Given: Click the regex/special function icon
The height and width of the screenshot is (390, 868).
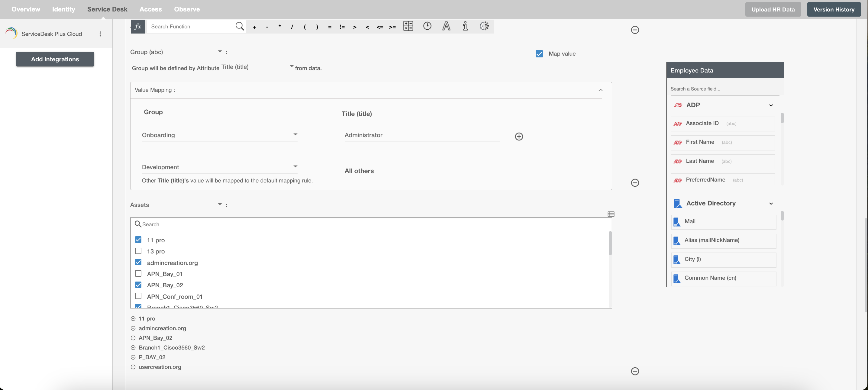Looking at the screenshot, I should [x=484, y=26].
